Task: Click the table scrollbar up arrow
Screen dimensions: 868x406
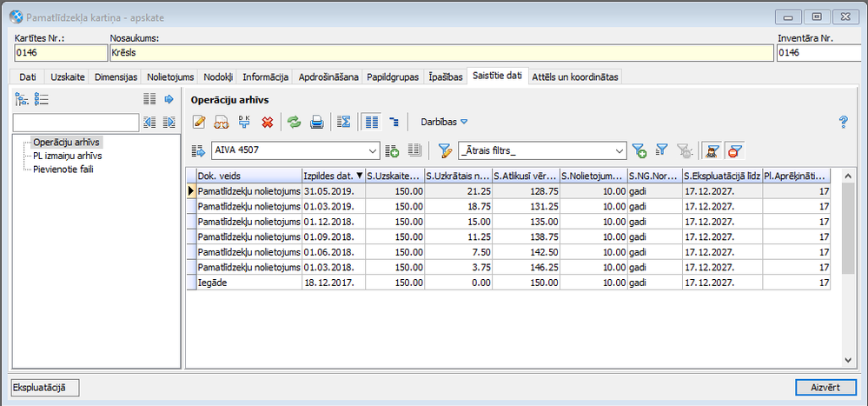Action: (847, 176)
